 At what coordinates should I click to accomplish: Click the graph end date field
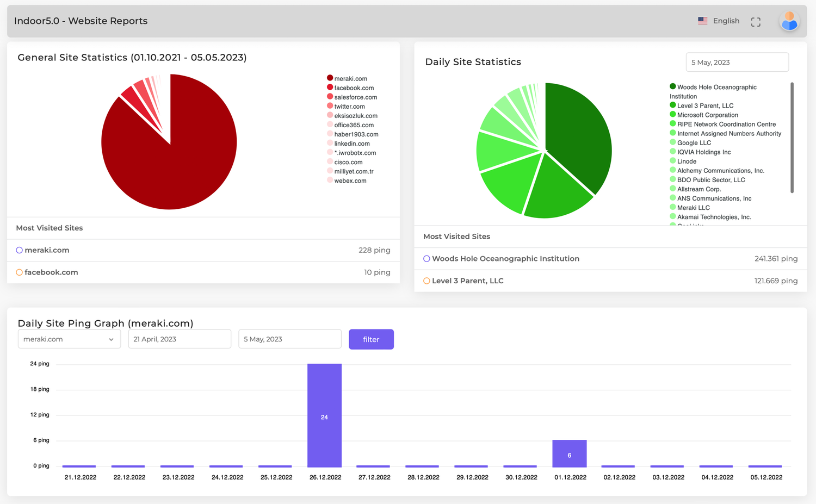[x=289, y=339]
